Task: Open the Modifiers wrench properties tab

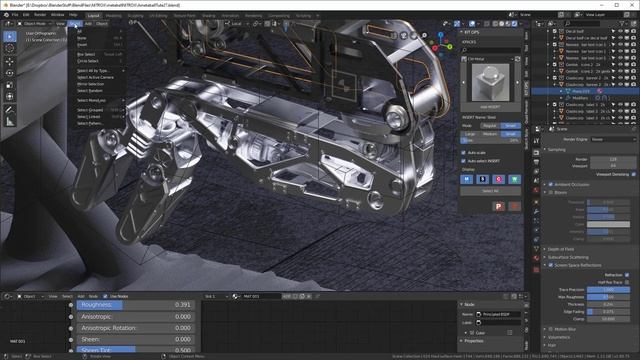Action: 536,211
